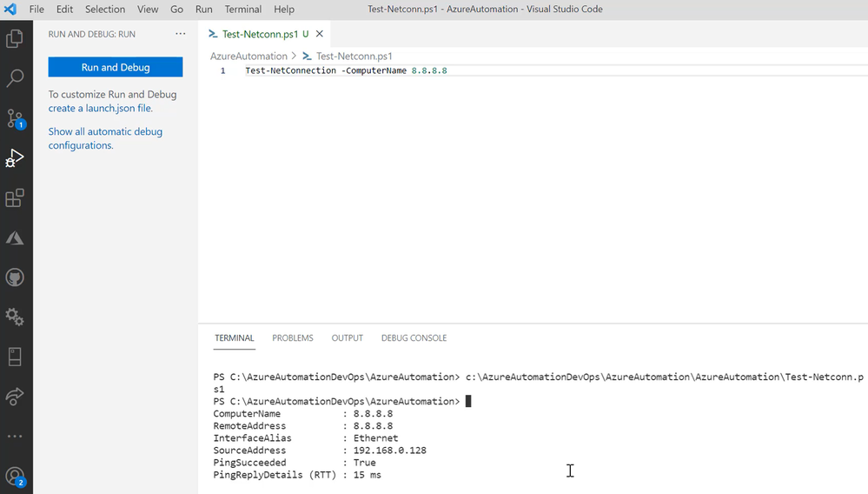The image size is (868, 494).
Task: Open Source Control view with badge
Action: [15, 118]
